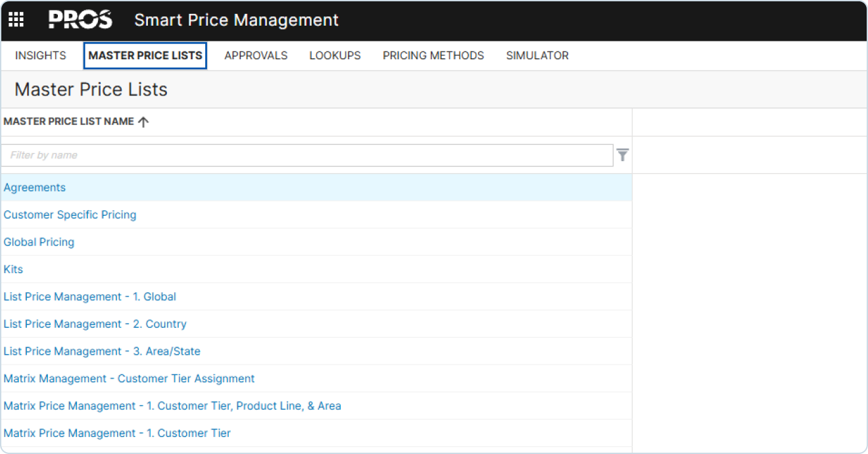
Task: Open List Price Management - 1. Global
Action: click(89, 297)
